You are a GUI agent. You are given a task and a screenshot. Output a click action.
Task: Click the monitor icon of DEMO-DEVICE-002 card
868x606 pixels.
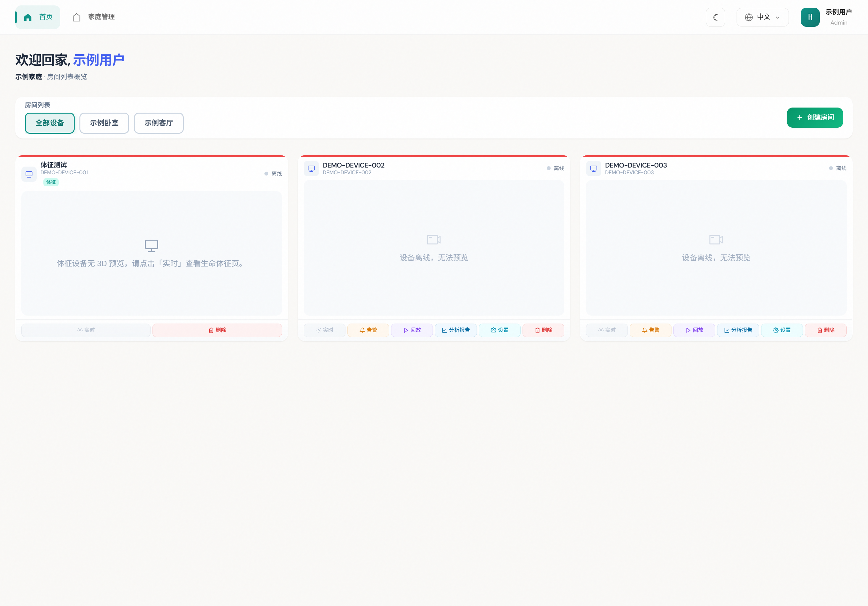pos(311,169)
